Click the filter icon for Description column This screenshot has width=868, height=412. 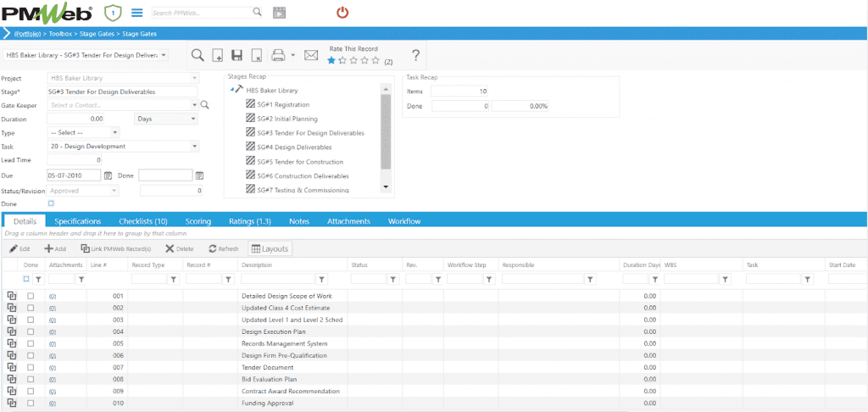(x=321, y=280)
